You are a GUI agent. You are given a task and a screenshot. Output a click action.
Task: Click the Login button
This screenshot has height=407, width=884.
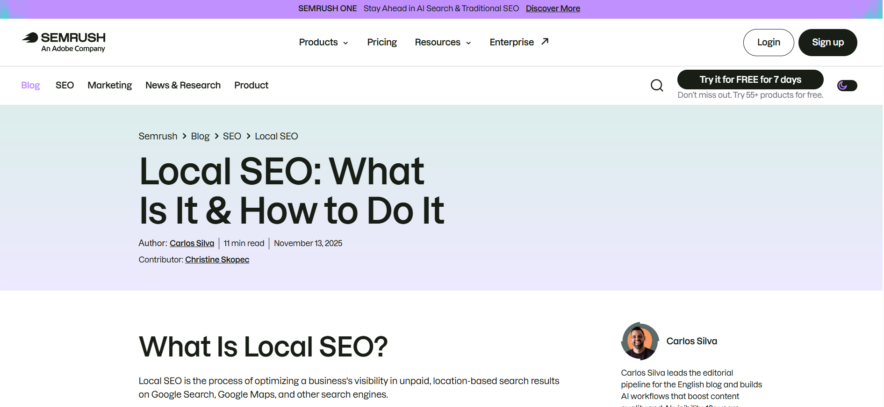(768, 42)
